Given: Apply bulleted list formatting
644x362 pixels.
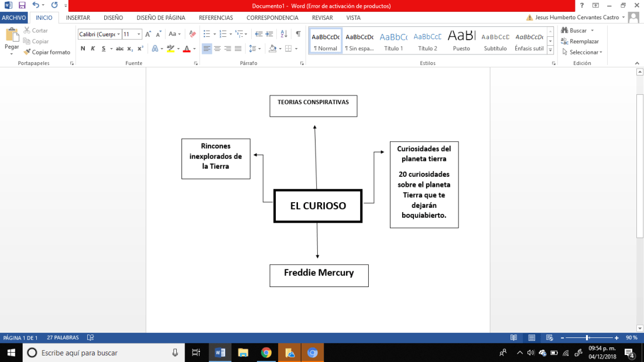Looking at the screenshot, I should pyautogui.click(x=207, y=34).
